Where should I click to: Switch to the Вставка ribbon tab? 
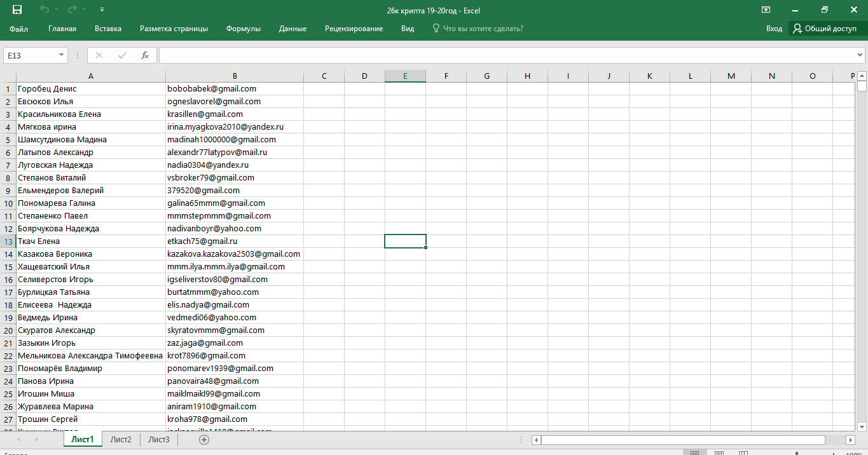point(108,29)
